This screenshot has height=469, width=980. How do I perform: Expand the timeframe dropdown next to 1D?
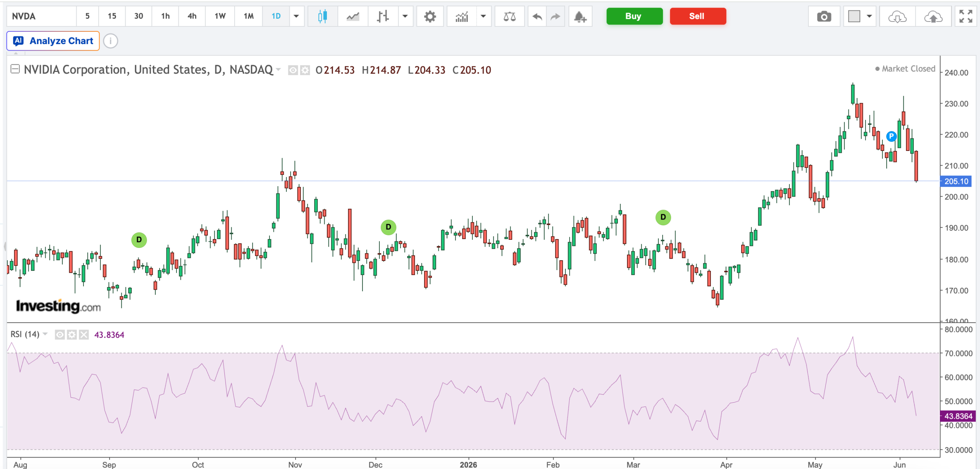[296, 16]
